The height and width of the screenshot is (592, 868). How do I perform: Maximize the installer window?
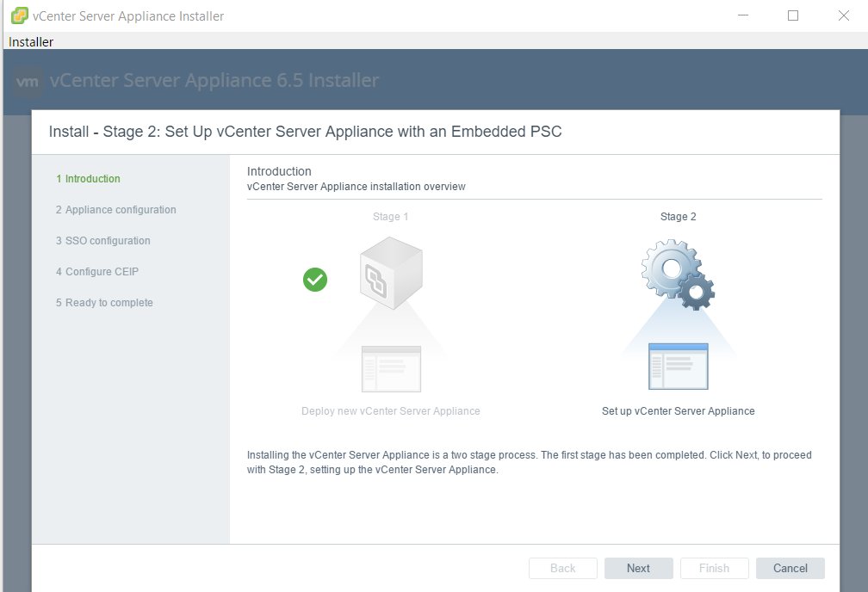(x=793, y=15)
